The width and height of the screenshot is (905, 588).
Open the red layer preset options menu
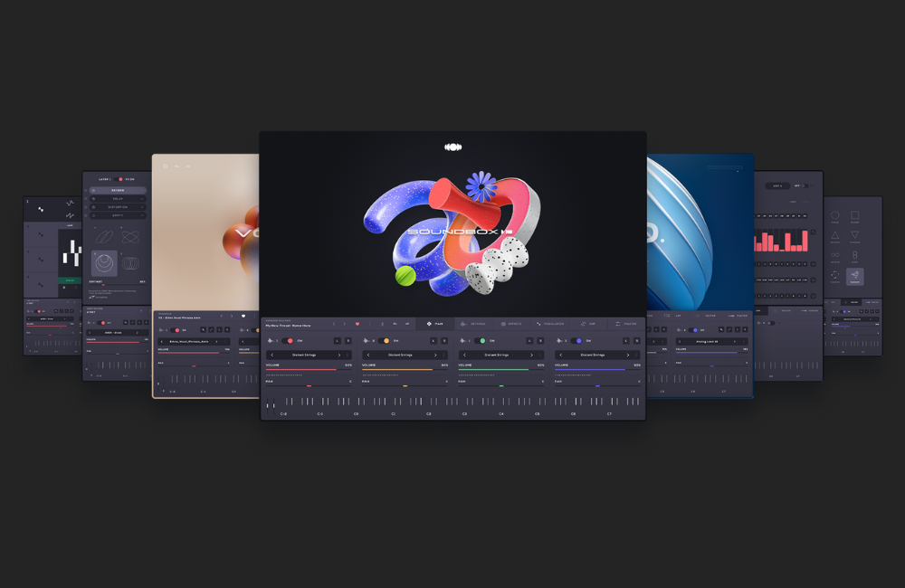(x=348, y=355)
